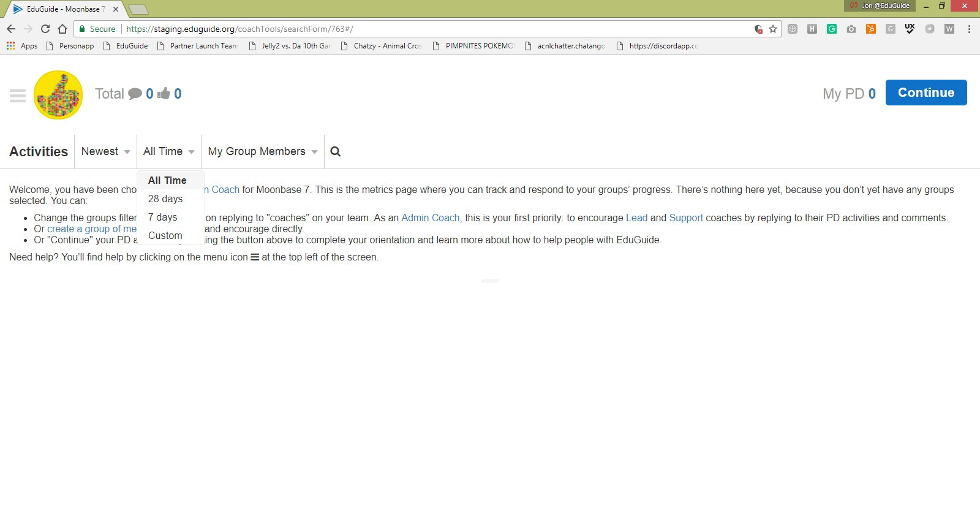
Task: Open Chatzy - Animal Cros bookmark
Action: click(381, 46)
